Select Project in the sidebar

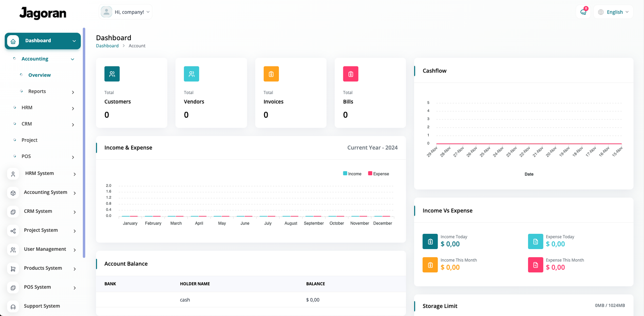(29, 140)
